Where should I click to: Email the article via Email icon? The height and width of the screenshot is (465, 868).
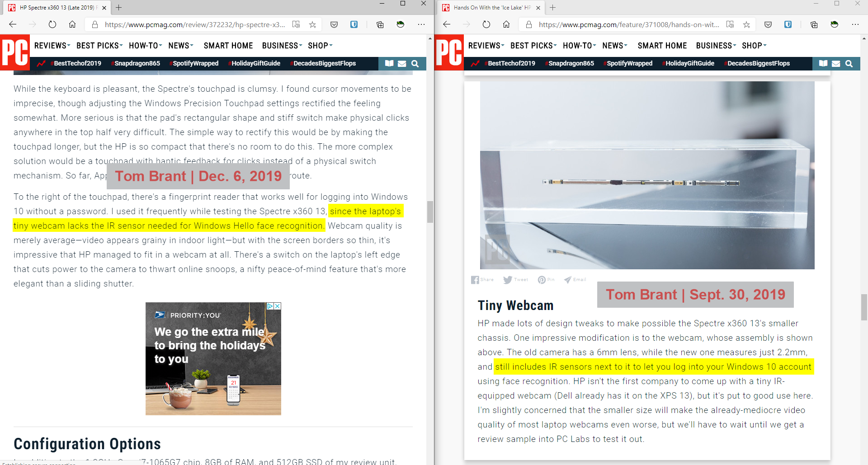[575, 280]
